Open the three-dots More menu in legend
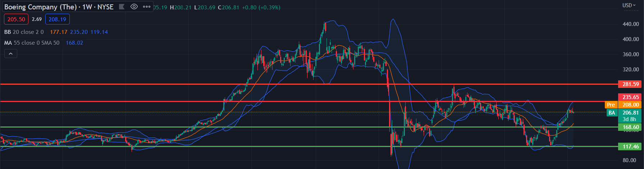Viewport: 644px width, 169px height. click(146, 6)
